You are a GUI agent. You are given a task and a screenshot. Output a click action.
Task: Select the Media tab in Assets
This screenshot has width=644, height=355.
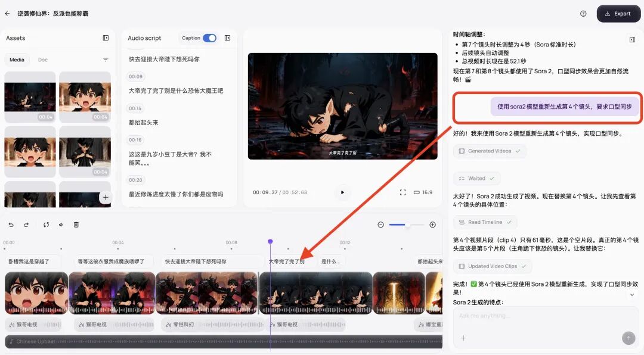(x=17, y=60)
